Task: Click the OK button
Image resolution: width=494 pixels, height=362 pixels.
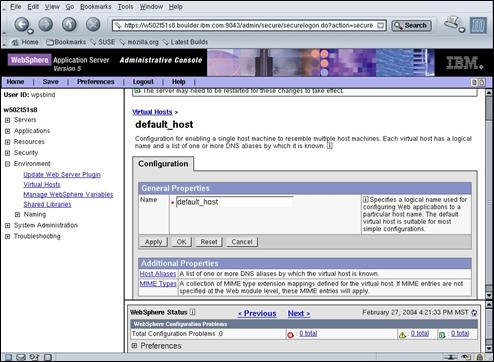Action: 181,242
